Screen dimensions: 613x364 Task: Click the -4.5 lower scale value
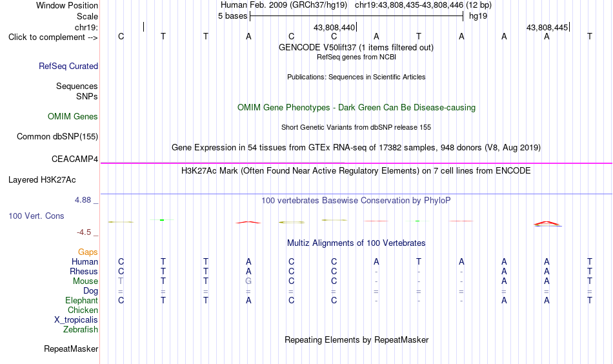tap(84, 232)
